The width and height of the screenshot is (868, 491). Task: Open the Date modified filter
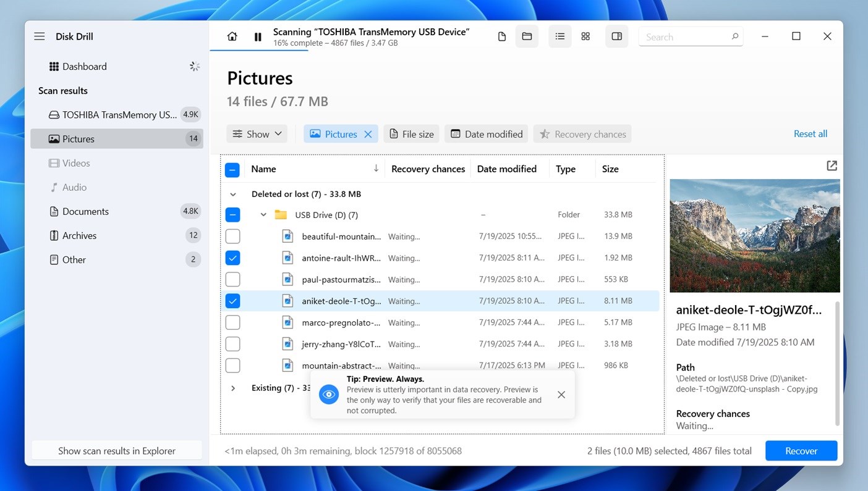tap(487, 134)
